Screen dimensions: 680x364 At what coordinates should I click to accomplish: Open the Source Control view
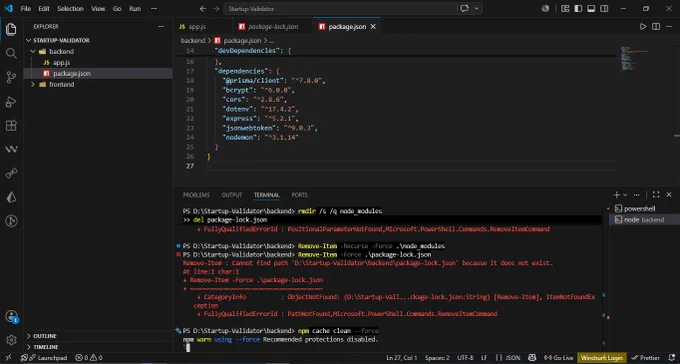pos(11,78)
